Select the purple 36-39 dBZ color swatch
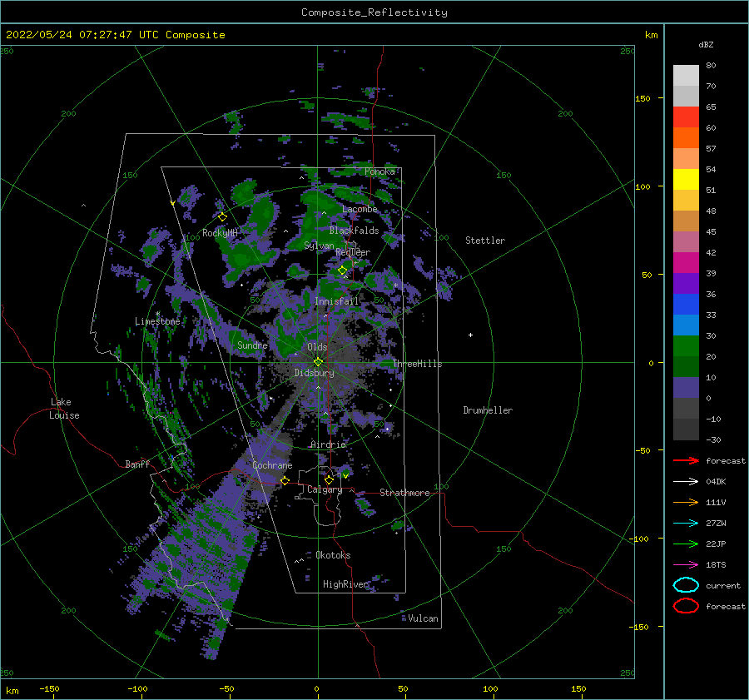 tap(686, 284)
